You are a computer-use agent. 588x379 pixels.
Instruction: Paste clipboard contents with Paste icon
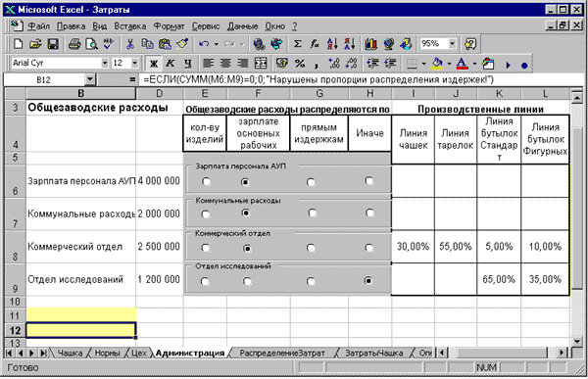[x=165, y=44]
